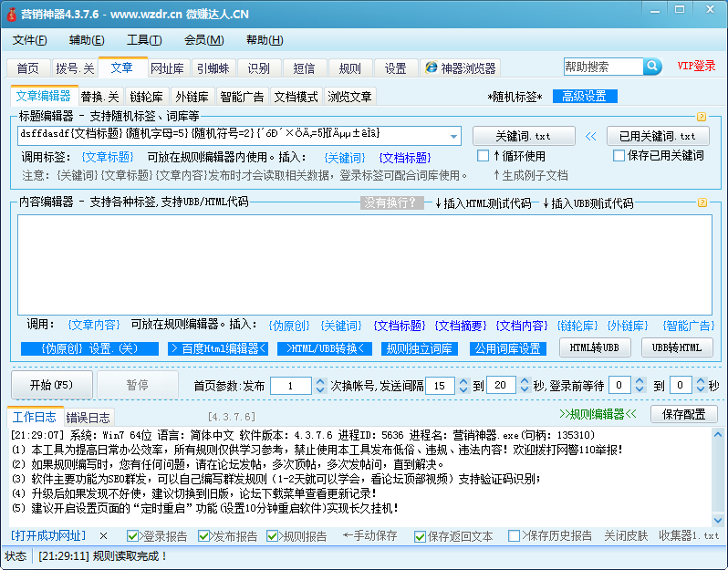Switch to the 引蜘蛛 tab
This screenshot has width=728, height=570.
[213, 68]
